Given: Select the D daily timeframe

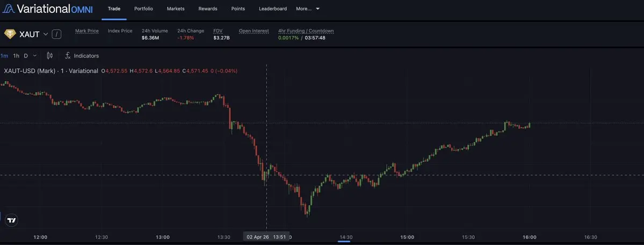Looking at the screenshot, I should [x=25, y=56].
